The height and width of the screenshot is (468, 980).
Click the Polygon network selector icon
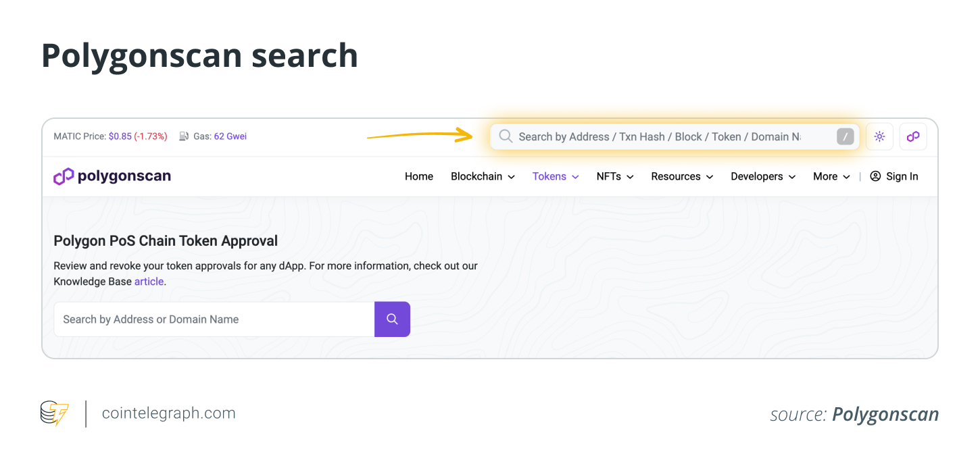click(913, 136)
